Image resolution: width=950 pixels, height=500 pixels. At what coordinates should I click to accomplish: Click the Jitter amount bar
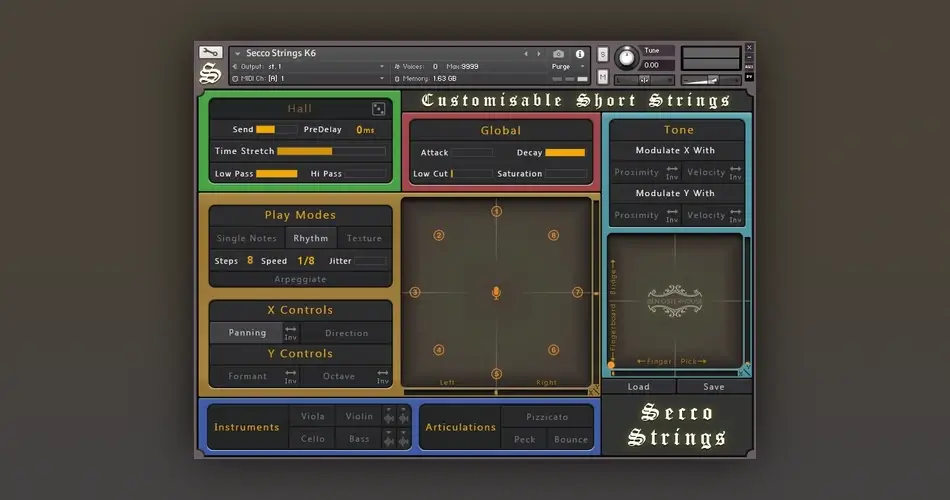tap(370, 261)
